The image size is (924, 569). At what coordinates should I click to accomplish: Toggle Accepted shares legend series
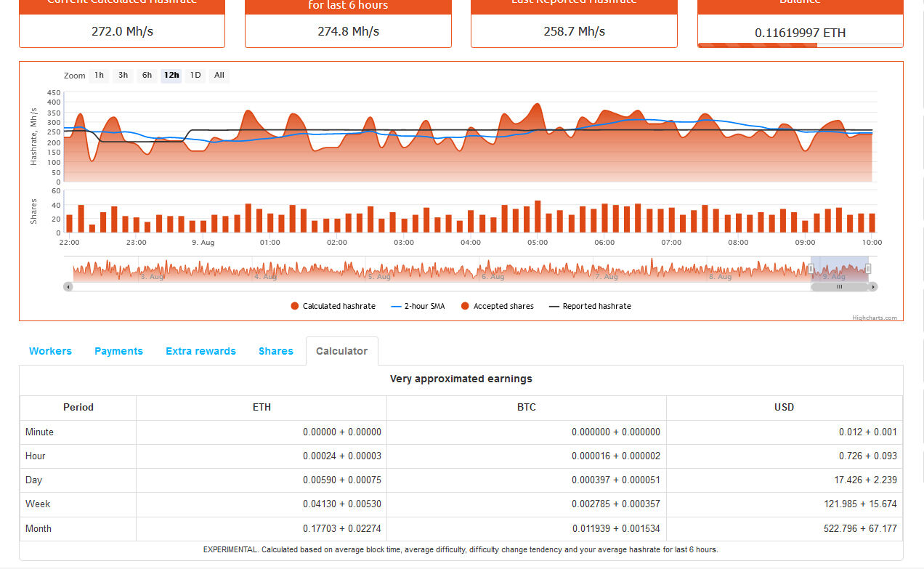point(497,307)
